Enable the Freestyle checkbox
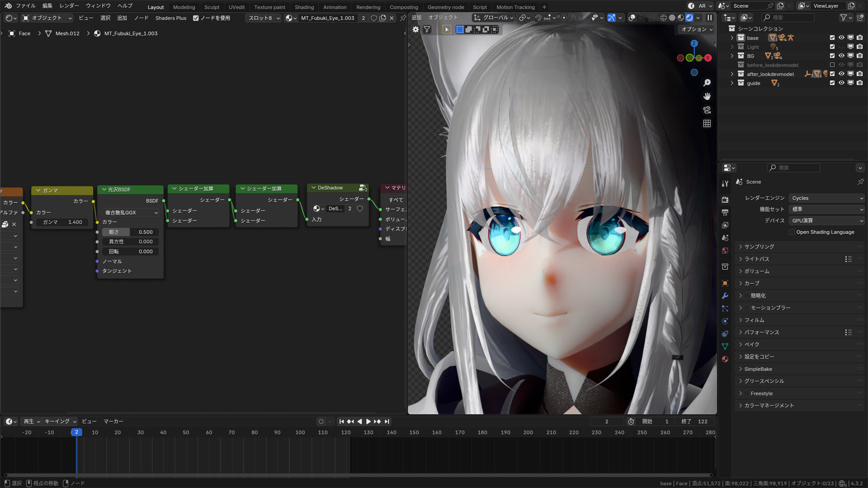 pos(746,394)
